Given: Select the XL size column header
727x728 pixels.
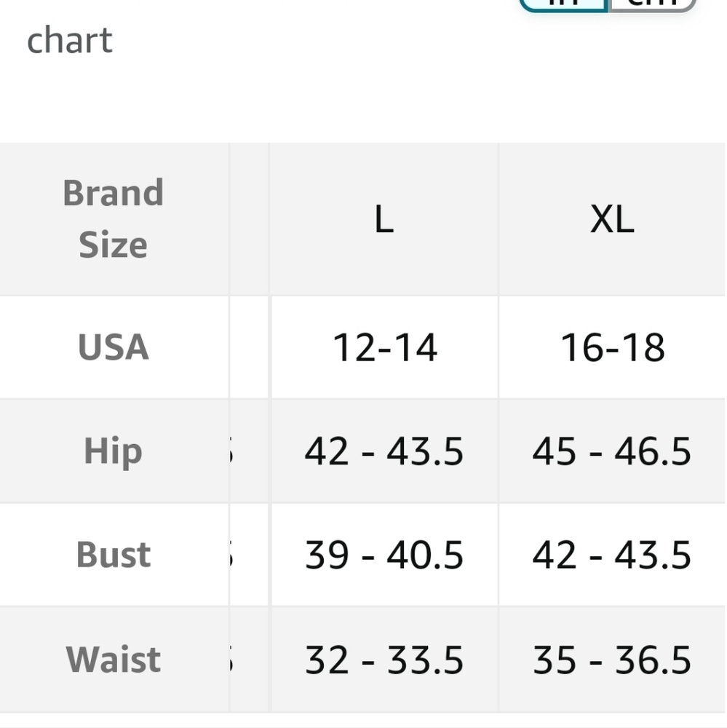Looking at the screenshot, I should [x=612, y=218].
